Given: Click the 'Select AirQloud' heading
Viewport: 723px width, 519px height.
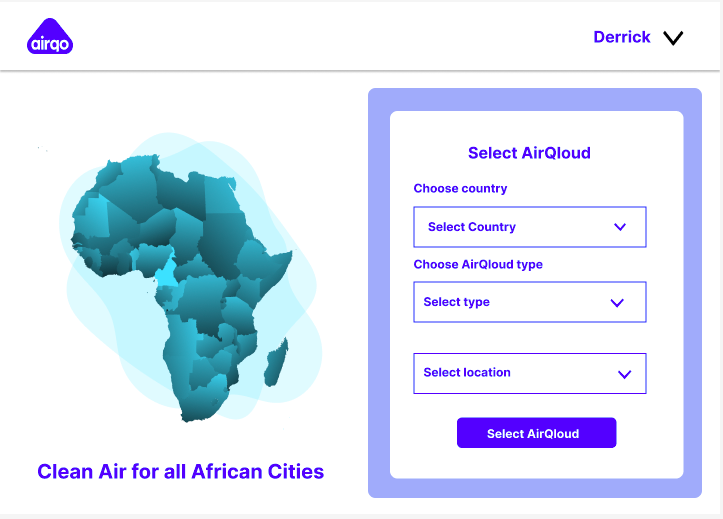Looking at the screenshot, I should 529,153.
